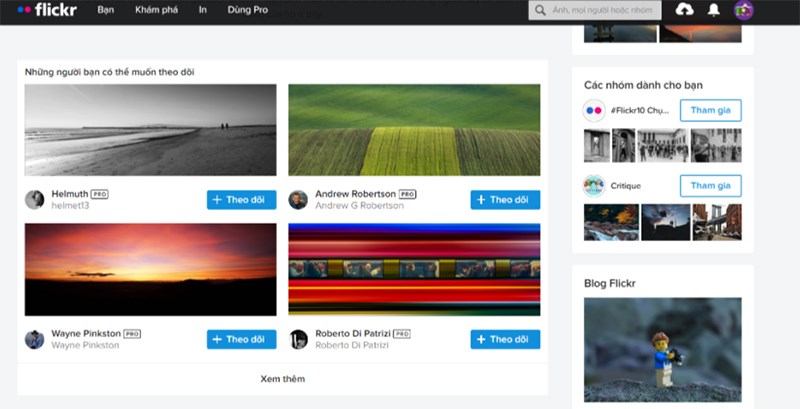This screenshot has height=409, width=800.
Task: Click PRO badge next to Andrew Robertson
Action: (x=407, y=194)
